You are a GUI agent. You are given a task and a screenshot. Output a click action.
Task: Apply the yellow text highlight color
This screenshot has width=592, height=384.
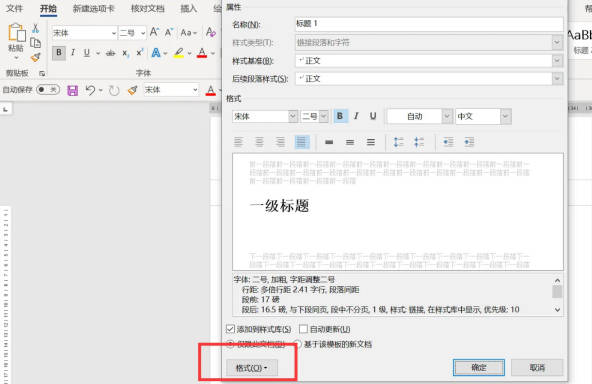[x=179, y=53]
